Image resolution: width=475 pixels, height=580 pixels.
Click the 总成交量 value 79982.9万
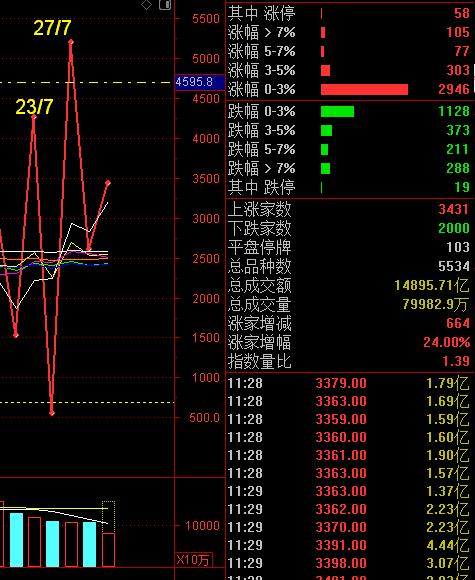[x=435, y=304]
